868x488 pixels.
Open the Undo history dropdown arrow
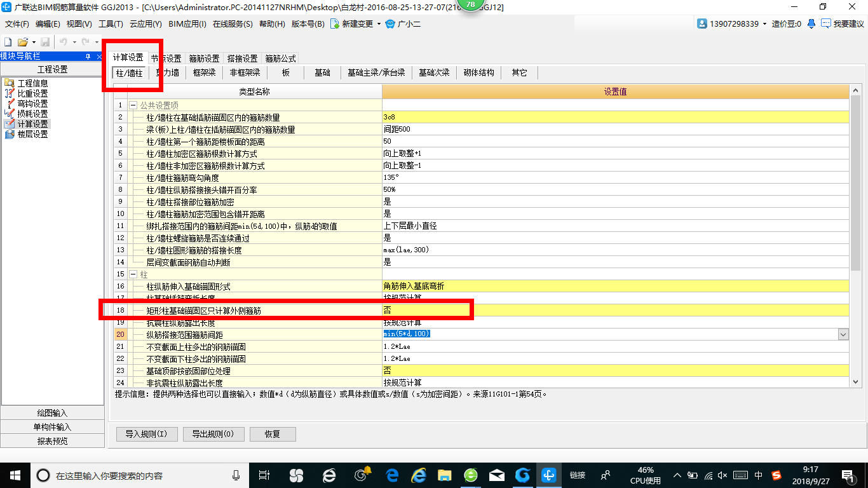pyautogui.click(x=74, y=42)
